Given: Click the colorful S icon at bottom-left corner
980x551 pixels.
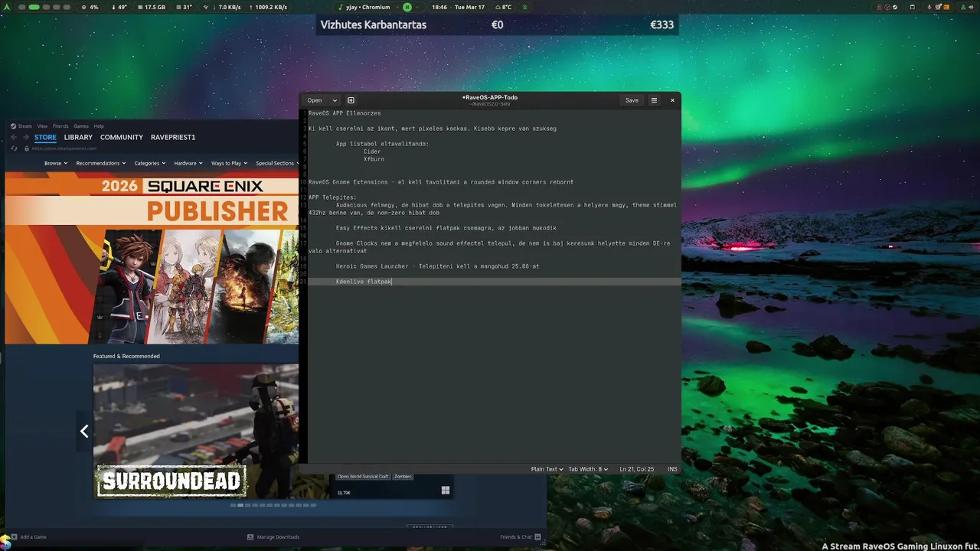Looking at the screenshot, I should point(5,542).
